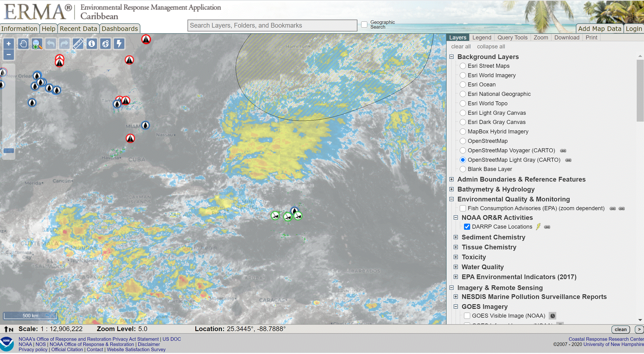Open second link icon beside Fish Consumption Advisories

click(x=622, y=209)
